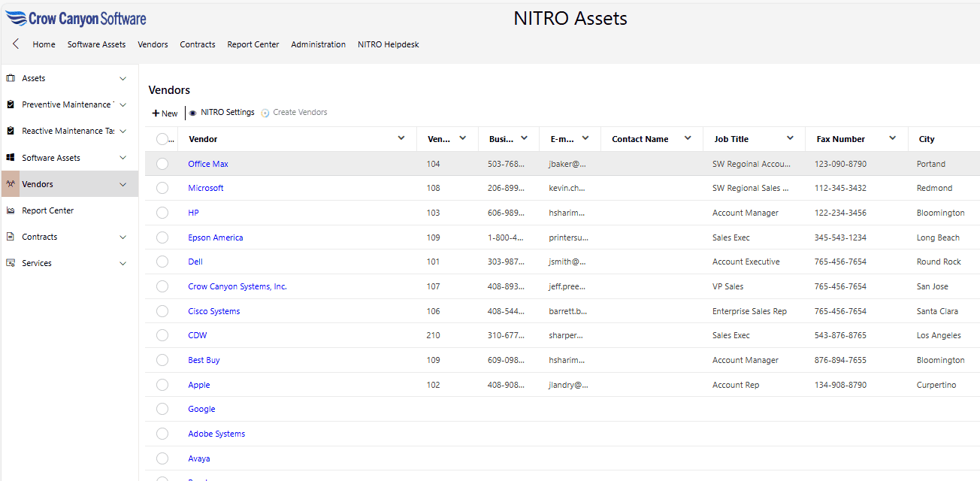The image size is (980, 481).
Task: Open the Avaya vendor link
Action: pyautogui.click(x=199, y=458)
